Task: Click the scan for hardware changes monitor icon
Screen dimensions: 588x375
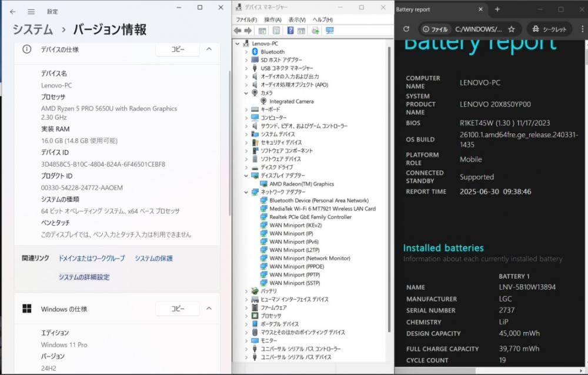Action: [x=330, y=31]
